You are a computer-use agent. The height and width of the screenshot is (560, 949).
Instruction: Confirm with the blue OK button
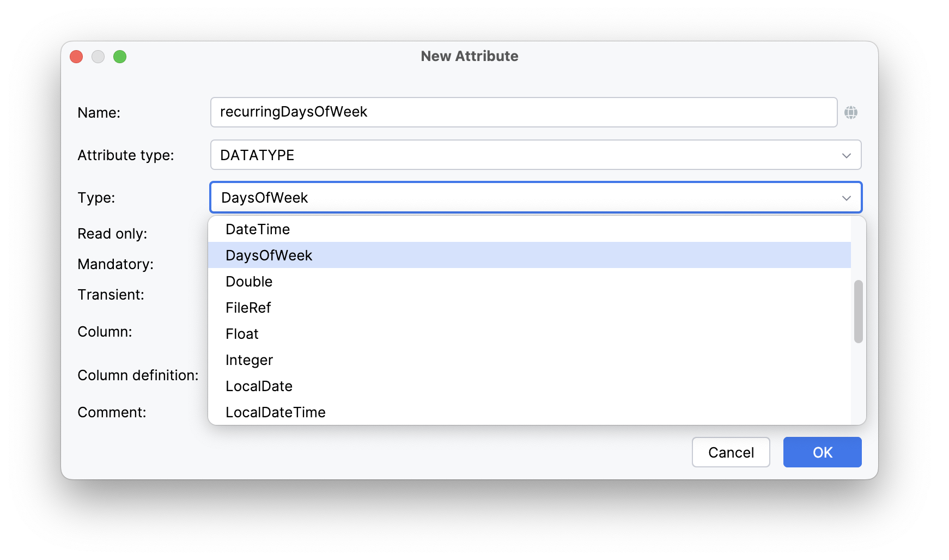tap(822, 452)
